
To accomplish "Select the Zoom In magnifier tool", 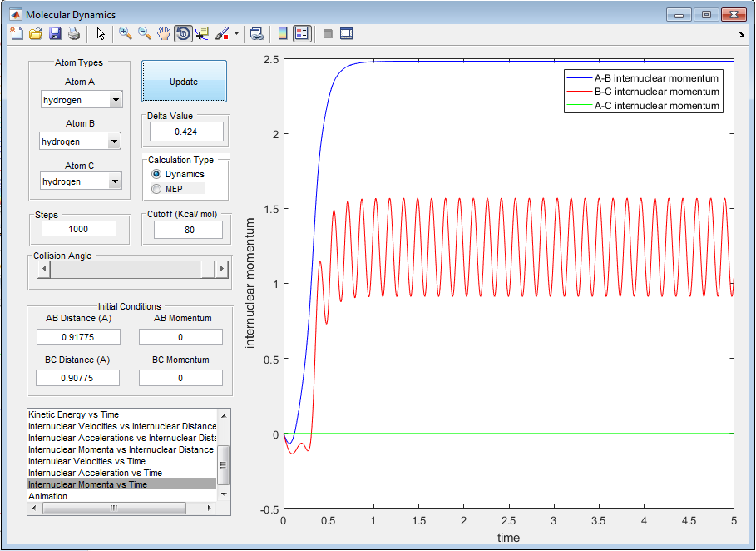I will (126, 34).
